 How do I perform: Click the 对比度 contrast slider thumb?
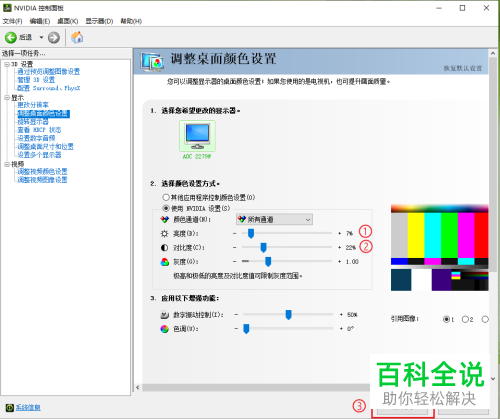click(x=263, y=248)
